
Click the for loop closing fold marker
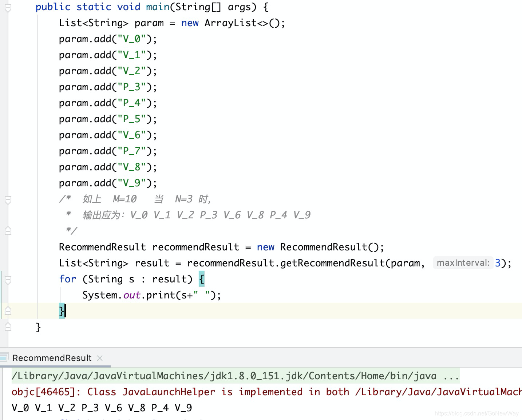(x=8, y=311)
